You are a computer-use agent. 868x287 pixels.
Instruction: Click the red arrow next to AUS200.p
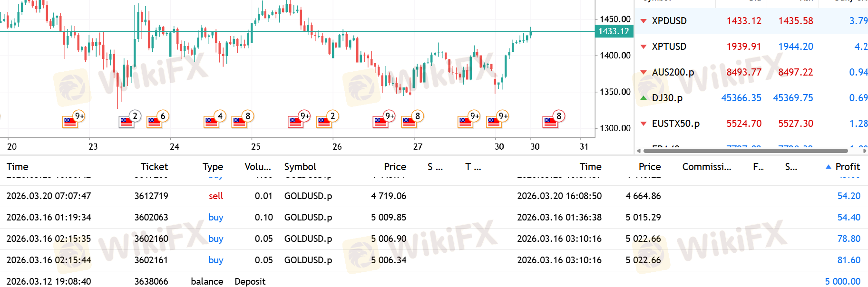point(644,72)
